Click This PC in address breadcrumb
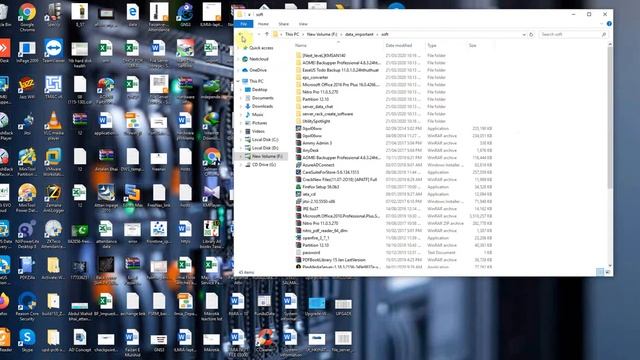Image resolution: width=640 pixels, height=360 pixels. (x=292, y=34)
